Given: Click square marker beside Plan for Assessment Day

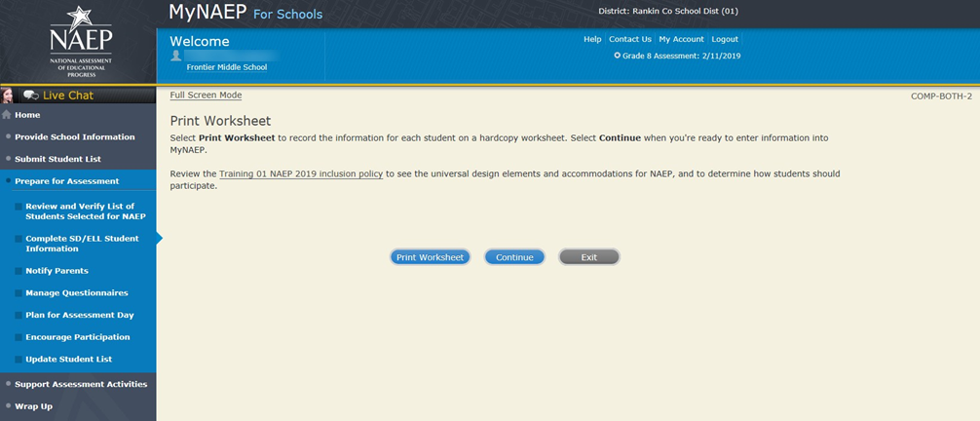Looking at the screenshot, I should pos(19,316).
